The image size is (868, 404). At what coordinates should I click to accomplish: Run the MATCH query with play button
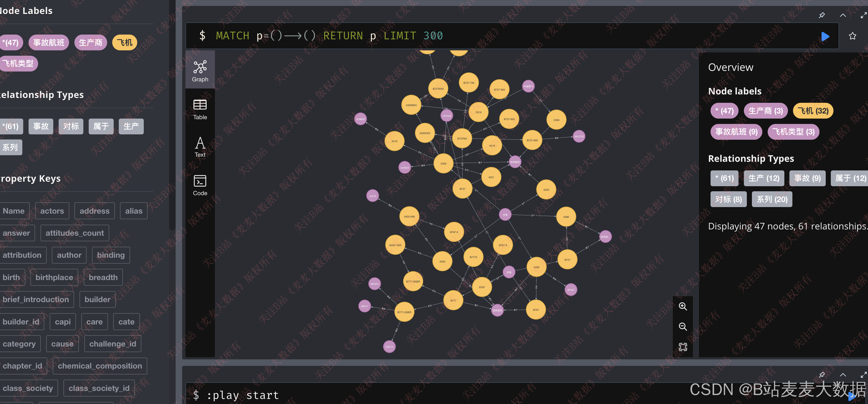pyautogui.click(x=825, y=36)
